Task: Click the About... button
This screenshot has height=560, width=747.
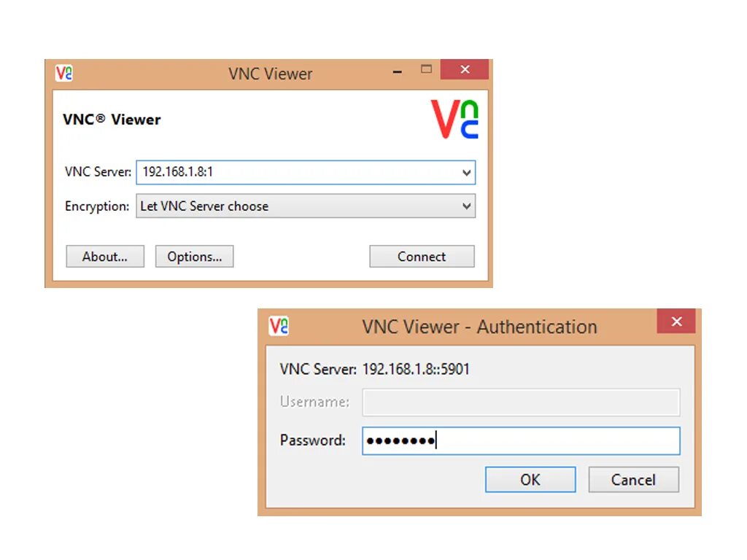Action: (x=105, y=257)
